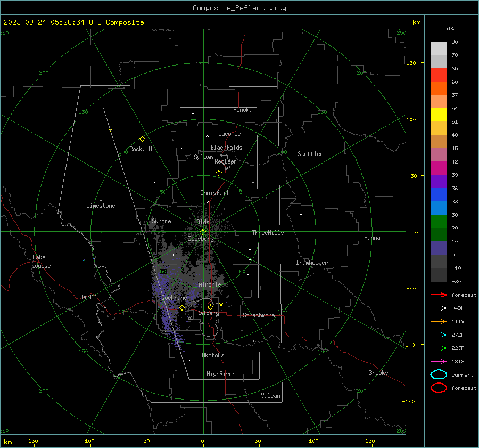Select the purple 36-39 dBZ color swatch
This screenshot has height=448, width=479.
(439, 181)
